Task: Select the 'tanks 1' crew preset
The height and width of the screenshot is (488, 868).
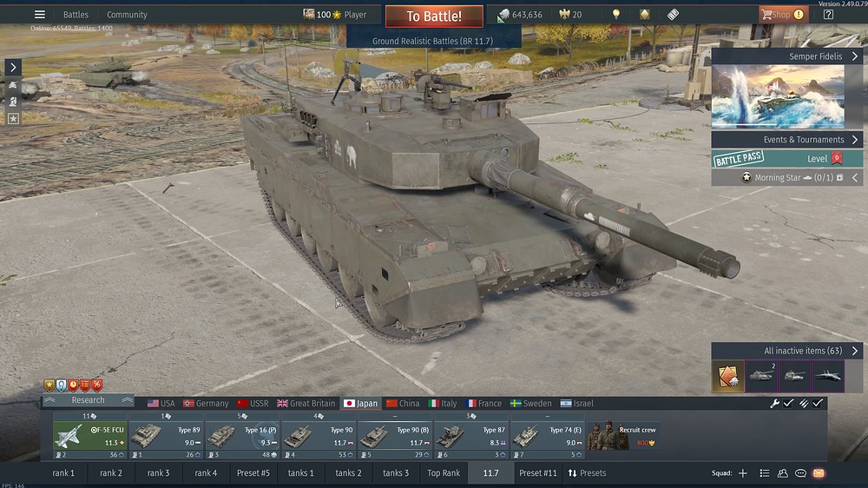Action: [301, 473]
